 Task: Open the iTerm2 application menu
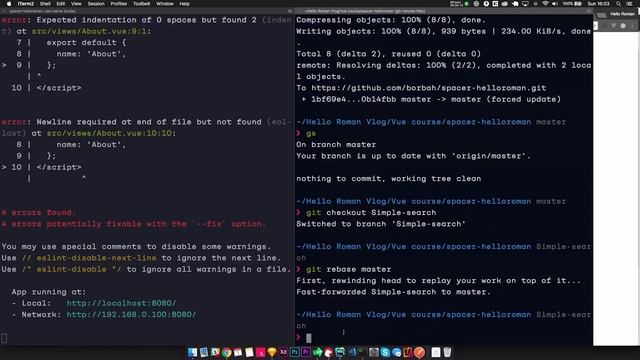point(25,4)
